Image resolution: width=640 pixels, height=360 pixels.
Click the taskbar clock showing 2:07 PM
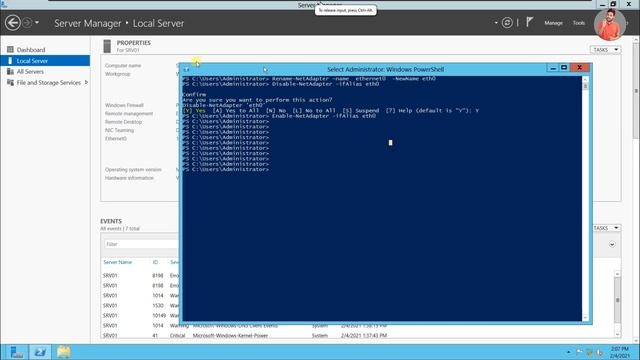coord(620,352)
